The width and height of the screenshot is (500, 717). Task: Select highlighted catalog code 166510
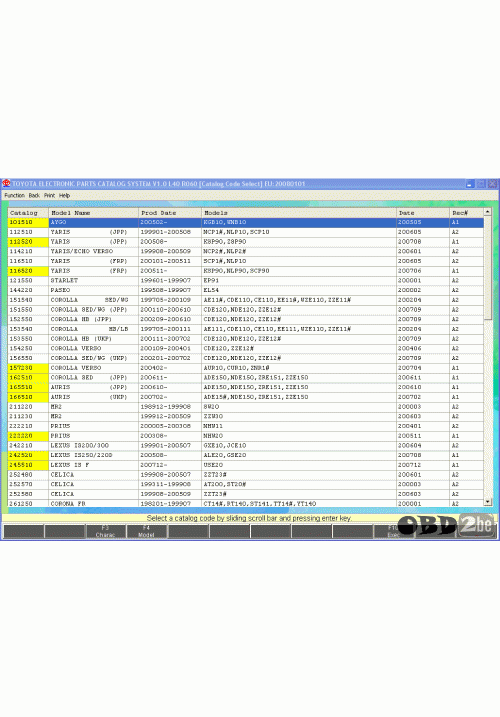pos(28,397)
